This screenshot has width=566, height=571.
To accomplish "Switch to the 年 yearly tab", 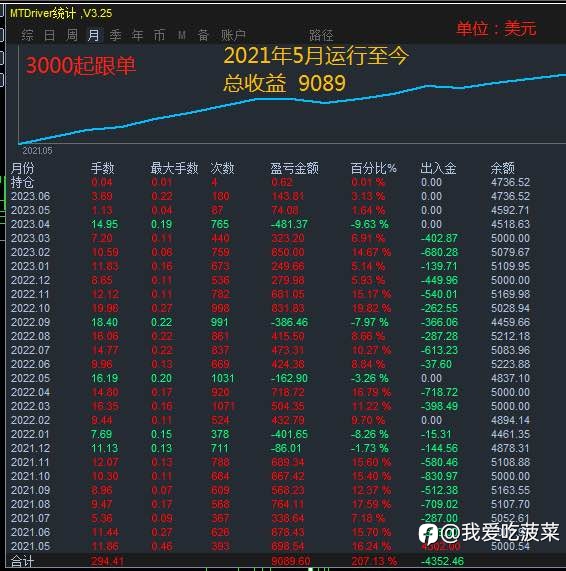I will (137, 35).
